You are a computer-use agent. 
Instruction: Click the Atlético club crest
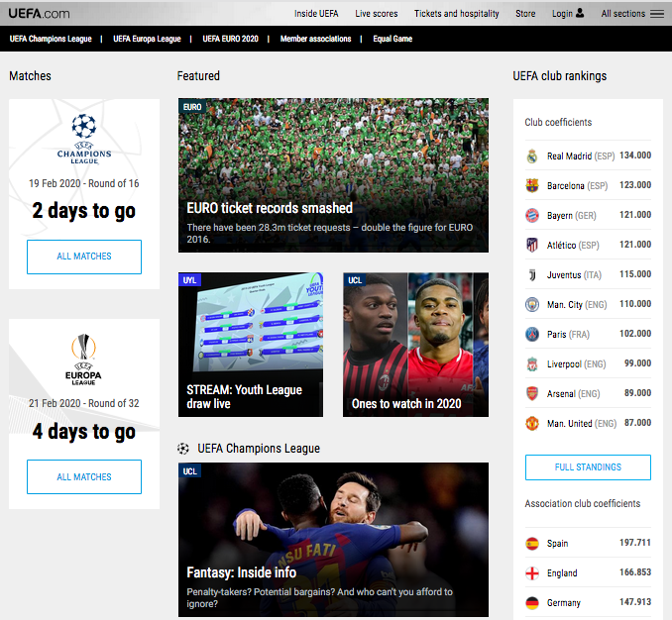coord(532,245)
